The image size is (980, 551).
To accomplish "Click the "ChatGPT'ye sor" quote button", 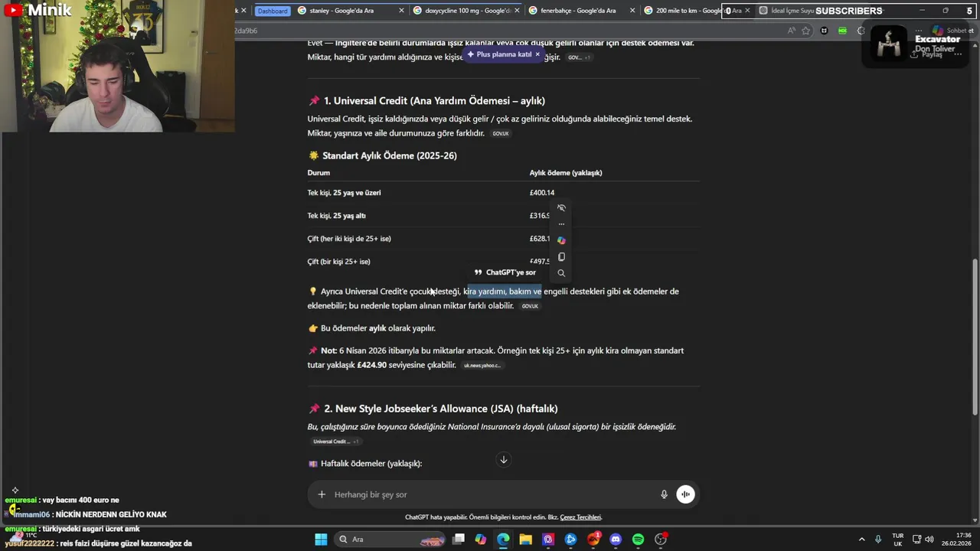I will point(505,272).
